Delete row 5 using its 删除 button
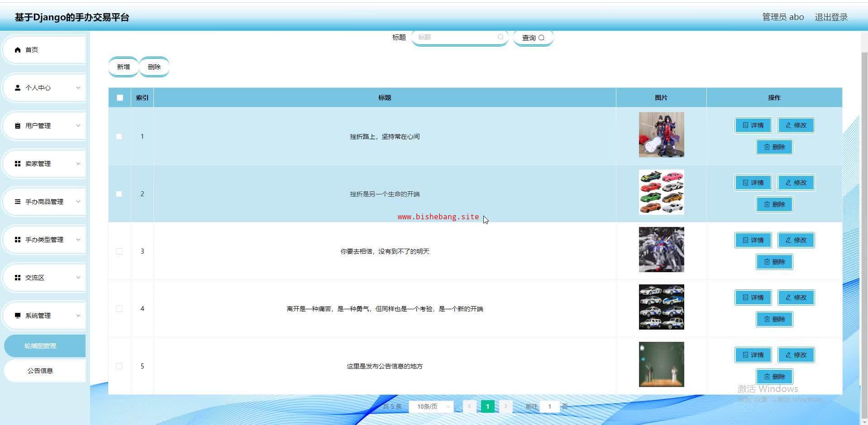This screenshot has width=868, height=425. [774, 377]
